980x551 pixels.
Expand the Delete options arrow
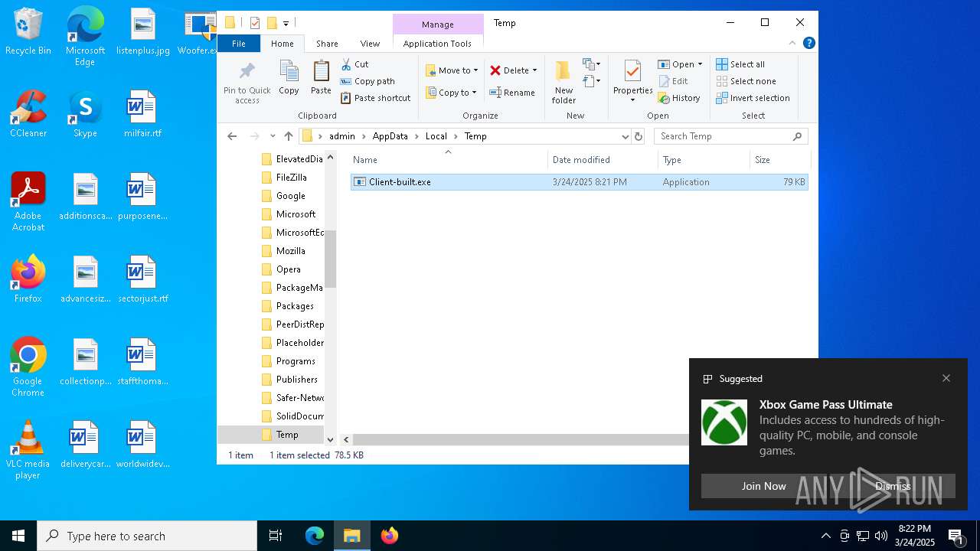click(x=534, y=70)
